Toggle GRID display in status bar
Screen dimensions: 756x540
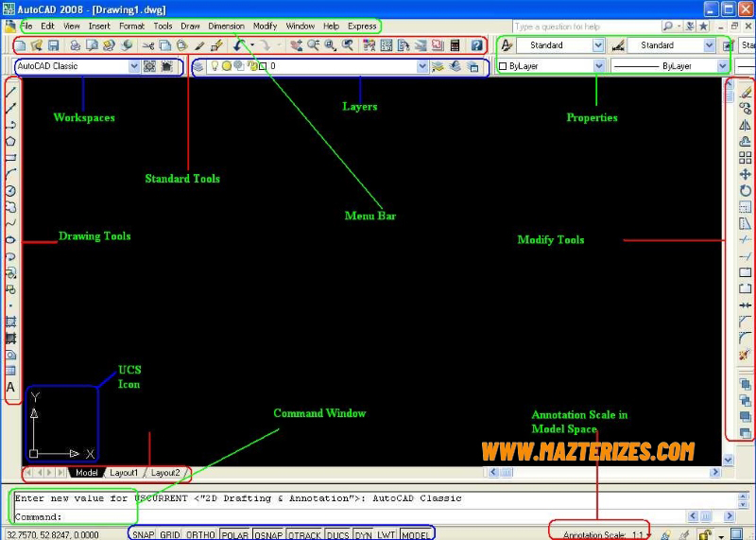coord(170,534)
